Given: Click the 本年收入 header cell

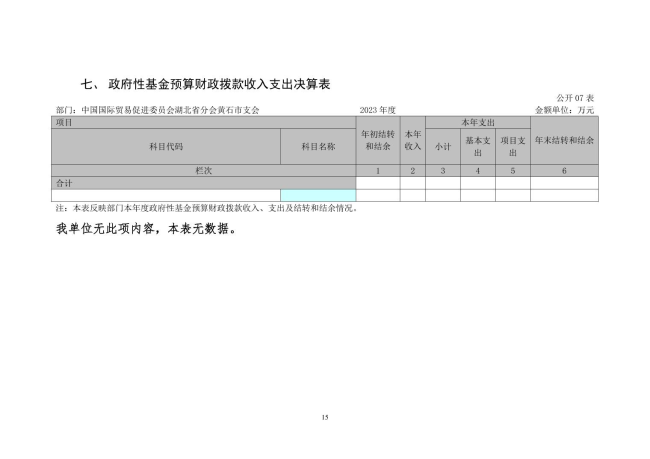Looking at the screenshot, I should tap(413, 140).
